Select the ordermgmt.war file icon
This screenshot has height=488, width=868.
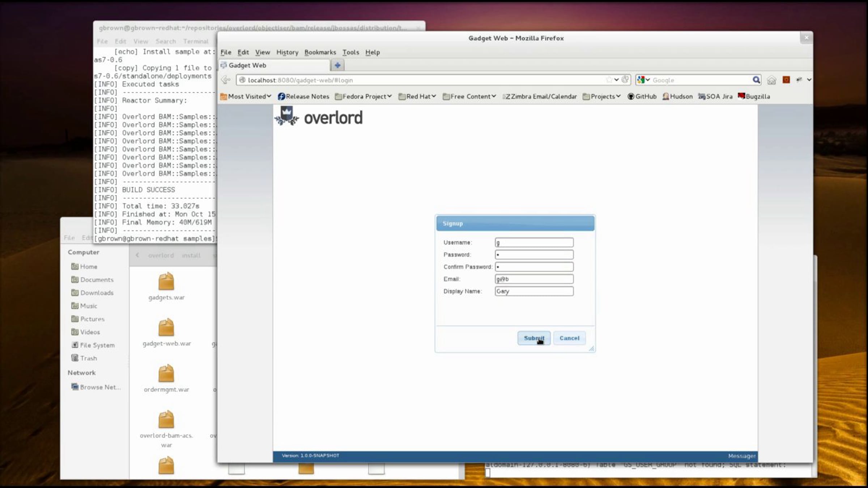point(166,373)
